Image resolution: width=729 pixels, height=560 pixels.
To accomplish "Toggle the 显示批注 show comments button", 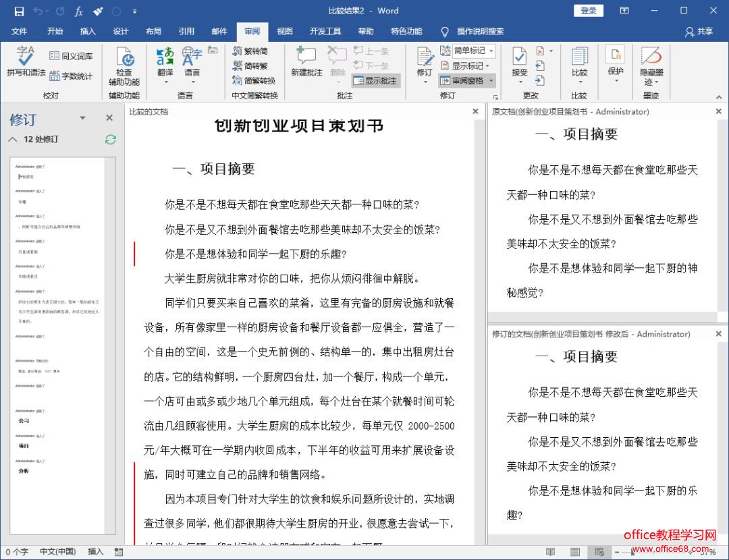I will click(x=376, y=80).
